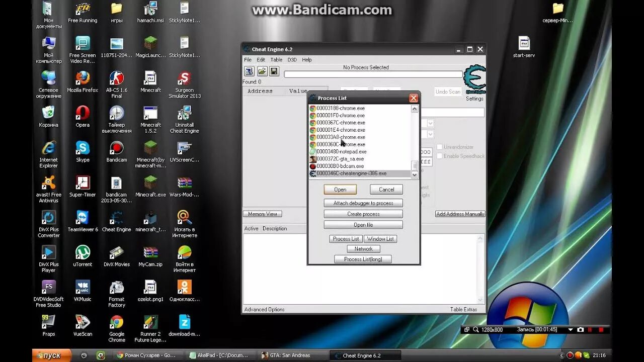Open the D3D menu
This screenshot has height=362, width=644.
point(292,59)
